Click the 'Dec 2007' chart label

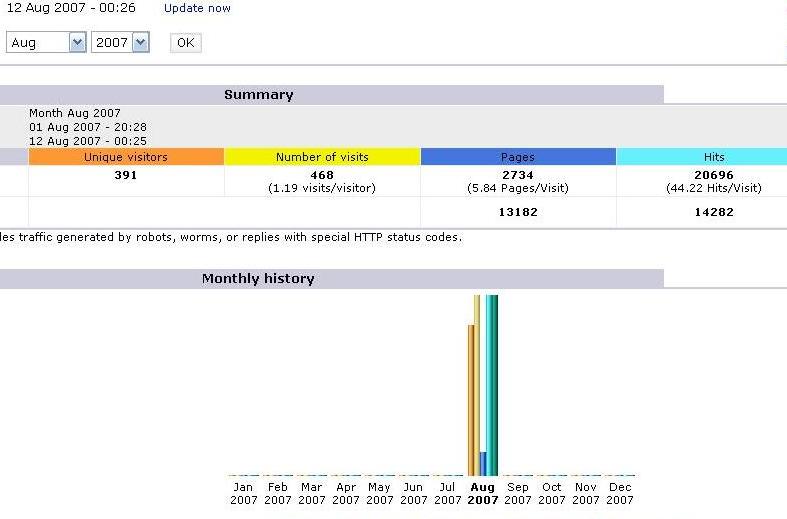point(620,494)
